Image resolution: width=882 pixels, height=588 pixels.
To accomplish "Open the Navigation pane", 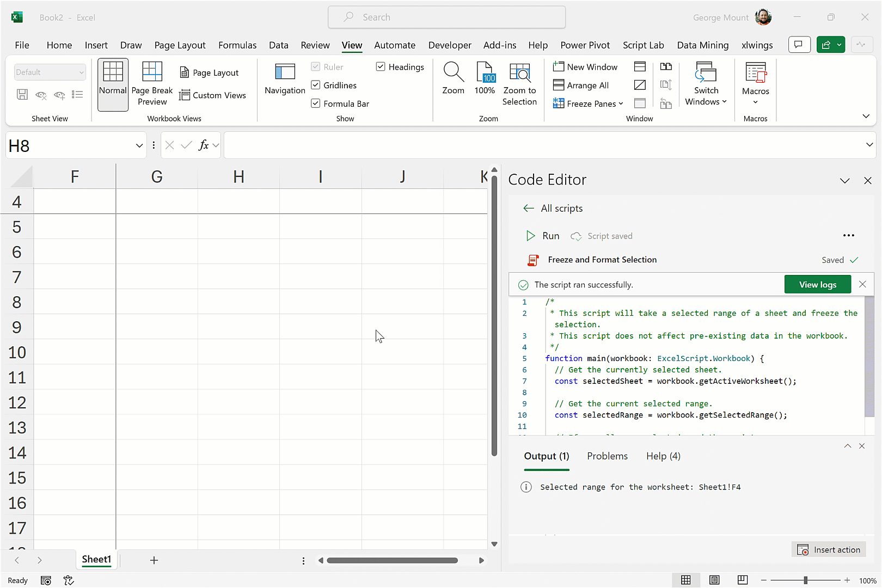I will [x=285, y=79].
